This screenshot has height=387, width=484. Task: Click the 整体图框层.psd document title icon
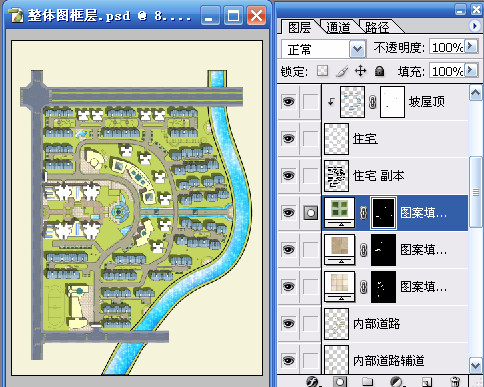(x=16, y=15)
